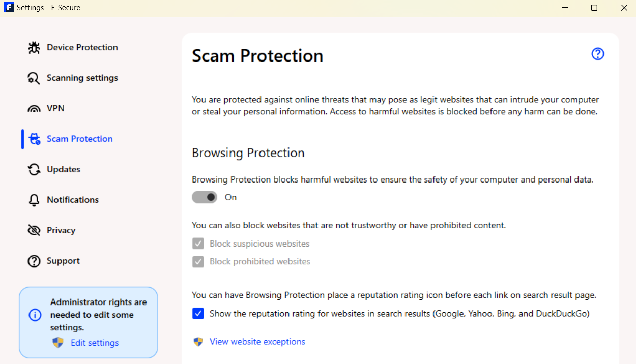Screen dimensions: 636x364
Task: Open Support via the question mark icon
Action: click(x=34, y=260)
